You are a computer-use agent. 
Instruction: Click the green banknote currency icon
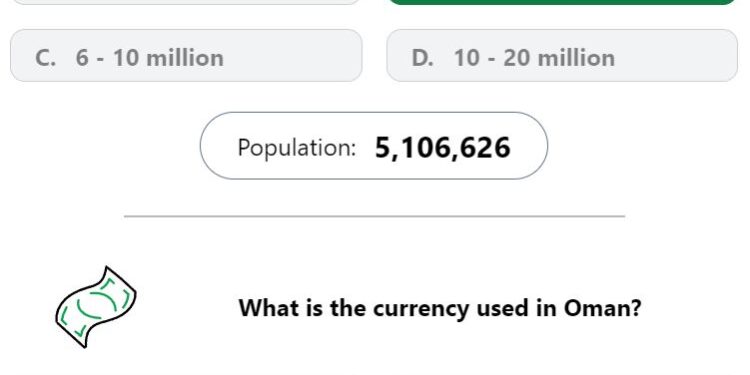(96, 307)
